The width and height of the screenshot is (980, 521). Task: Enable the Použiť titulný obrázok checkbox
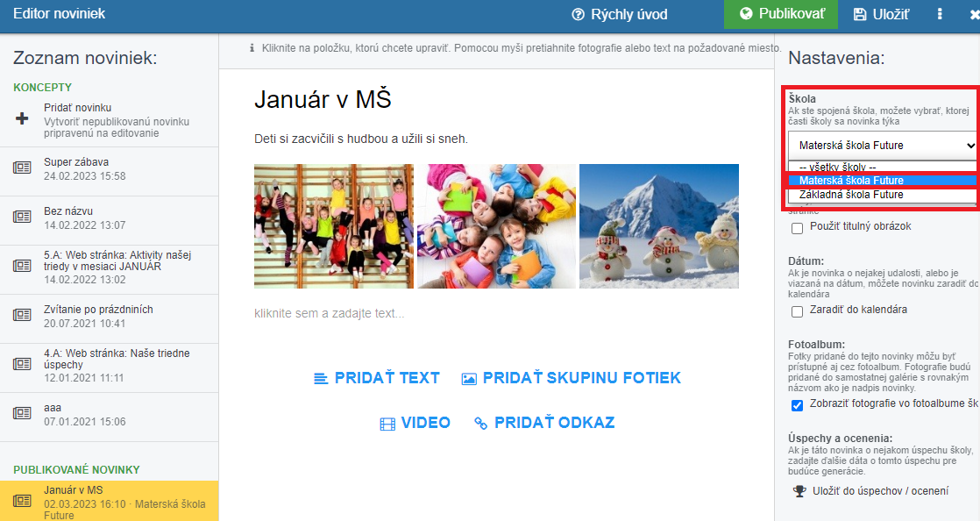coord(797,228)
